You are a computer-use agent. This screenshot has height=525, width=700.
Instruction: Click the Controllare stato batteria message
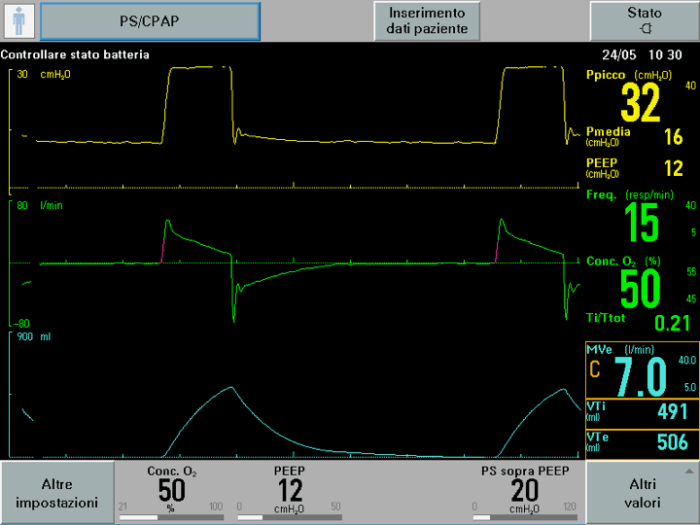(x=76, y=54)
